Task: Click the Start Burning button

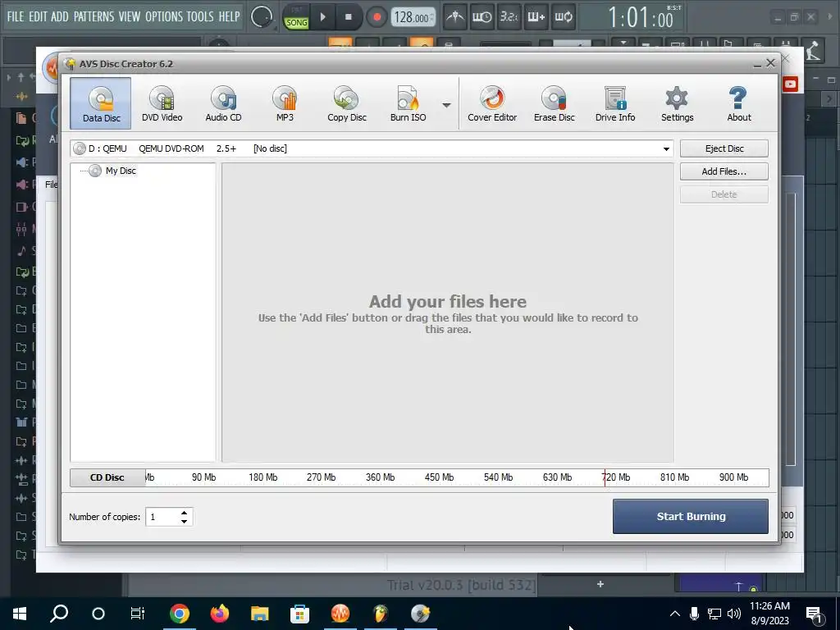Action: click(x=691, y=517)
